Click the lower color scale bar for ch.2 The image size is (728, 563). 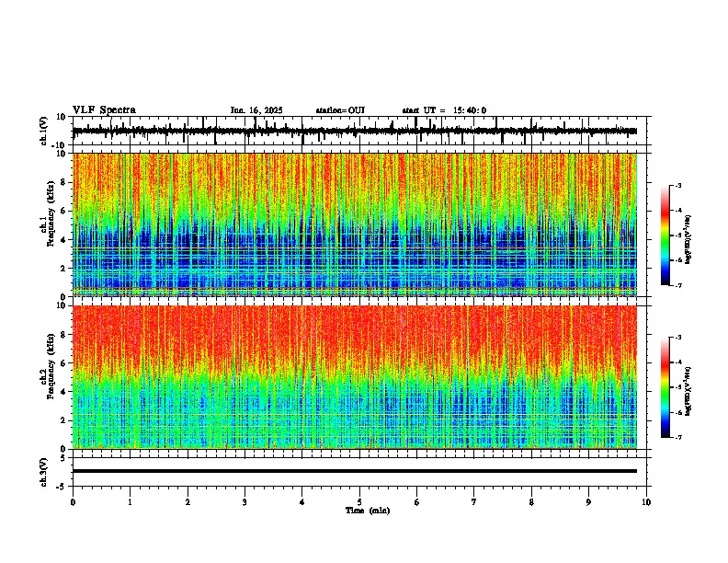tap(665, 387)
